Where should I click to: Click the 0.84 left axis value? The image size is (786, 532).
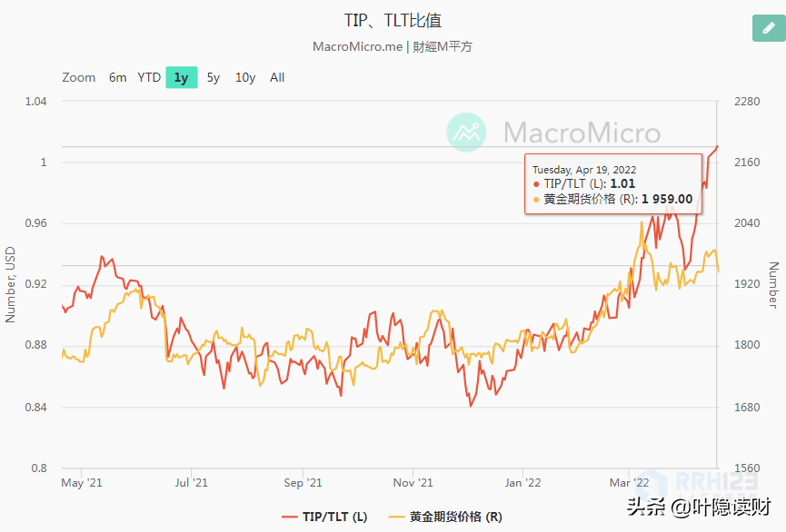[x=35, y=408]
